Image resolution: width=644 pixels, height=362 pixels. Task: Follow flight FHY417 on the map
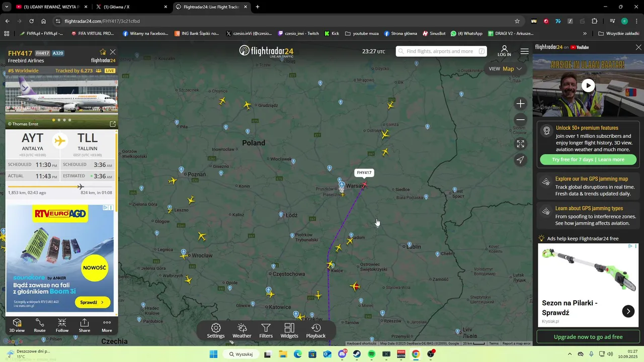[x=62, y=325]
